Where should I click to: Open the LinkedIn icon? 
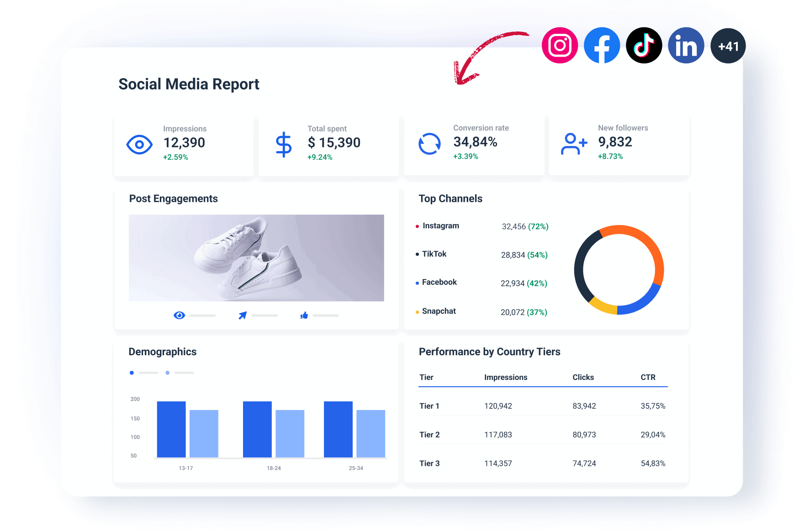pyautogui.click(x=686, y=45)
